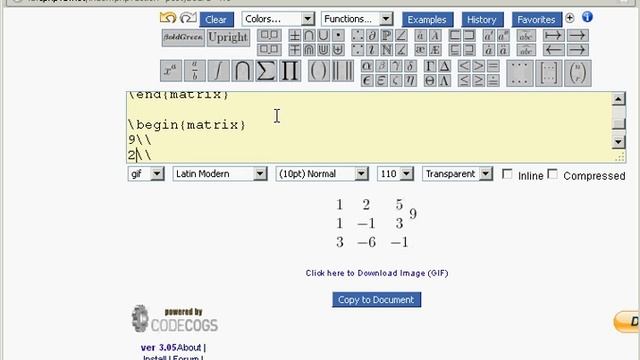Toggle the BoldGreek style button
This screenshot has height=360, width=640.
click(183, 38)
